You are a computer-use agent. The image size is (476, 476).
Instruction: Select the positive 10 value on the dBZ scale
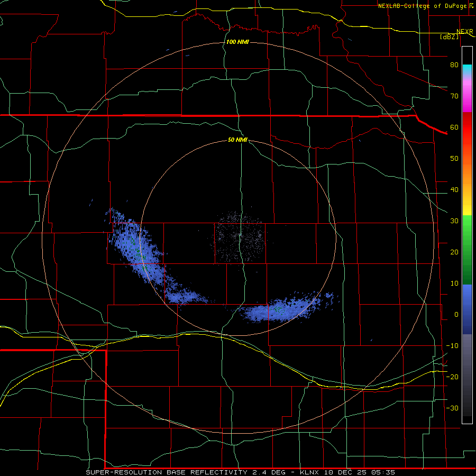(x=454, y=283)
